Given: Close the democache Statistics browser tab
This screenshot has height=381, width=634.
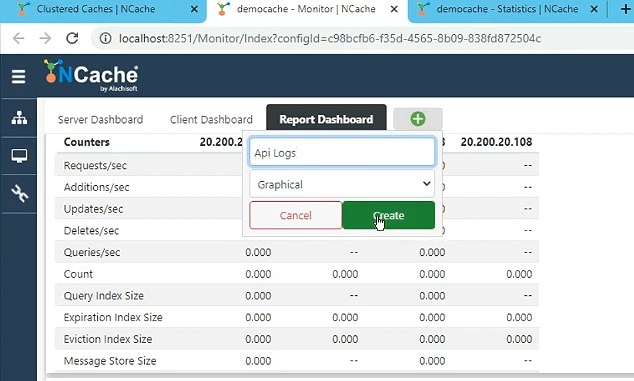Looking at the screenshot, I should [594, 9].
